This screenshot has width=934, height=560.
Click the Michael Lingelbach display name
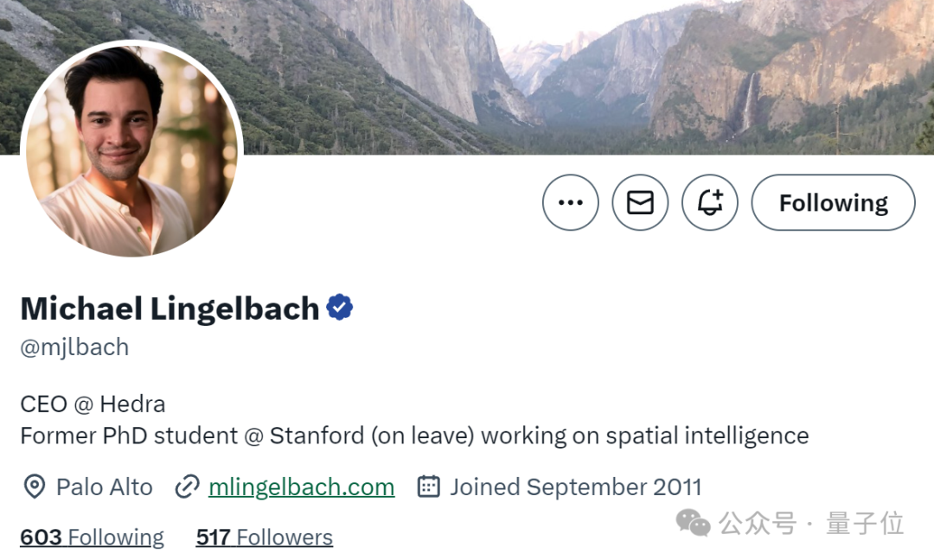[x=170, y=309]
